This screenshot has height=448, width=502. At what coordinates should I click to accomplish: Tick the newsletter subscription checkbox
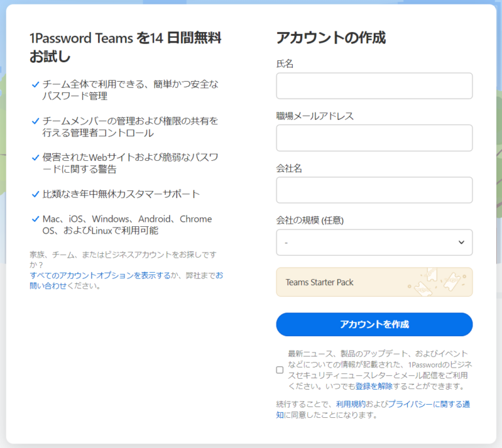click(x=280, y=370)
